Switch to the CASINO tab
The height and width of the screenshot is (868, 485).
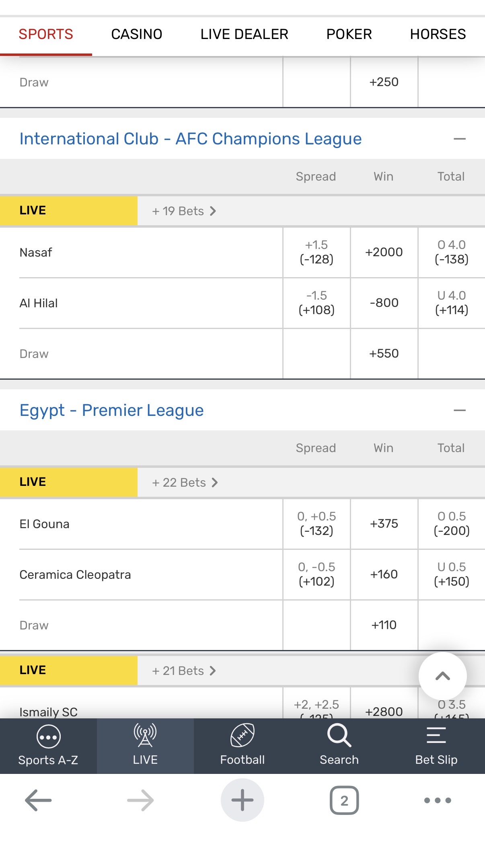point(137,35)
